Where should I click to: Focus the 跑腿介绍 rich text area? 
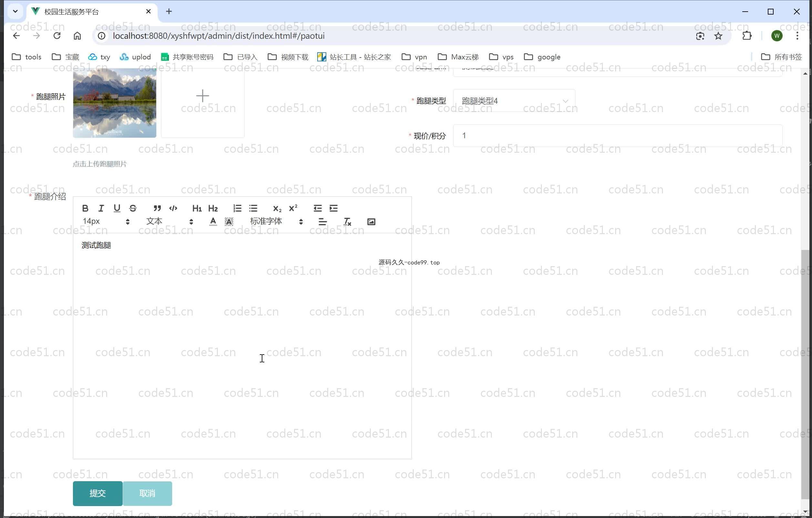click(242, 346)
